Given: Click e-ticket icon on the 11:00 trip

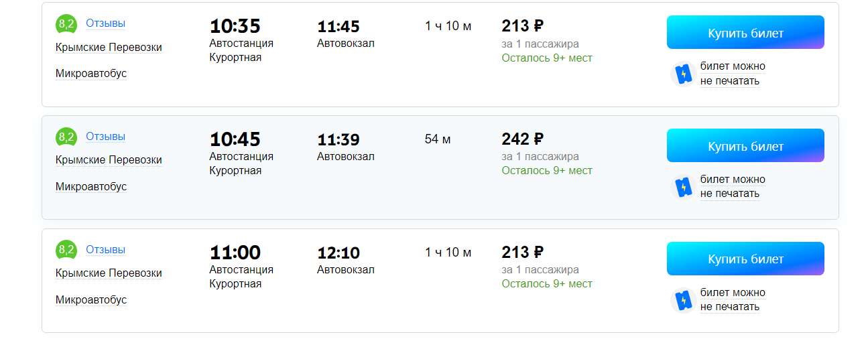Looking at the screenshot, I should pyautogui.click(x=683, y=300).
